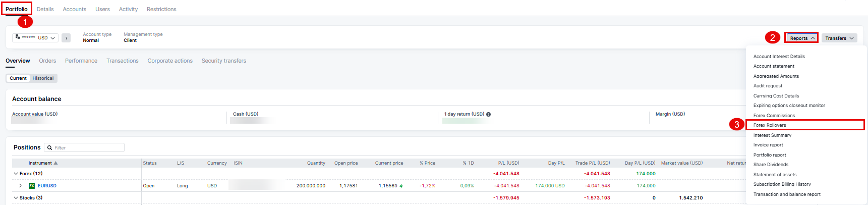This screenshot has height=205, width=868.
Task: Expand the EURUSD position row
Action: [x=20, y=186]
